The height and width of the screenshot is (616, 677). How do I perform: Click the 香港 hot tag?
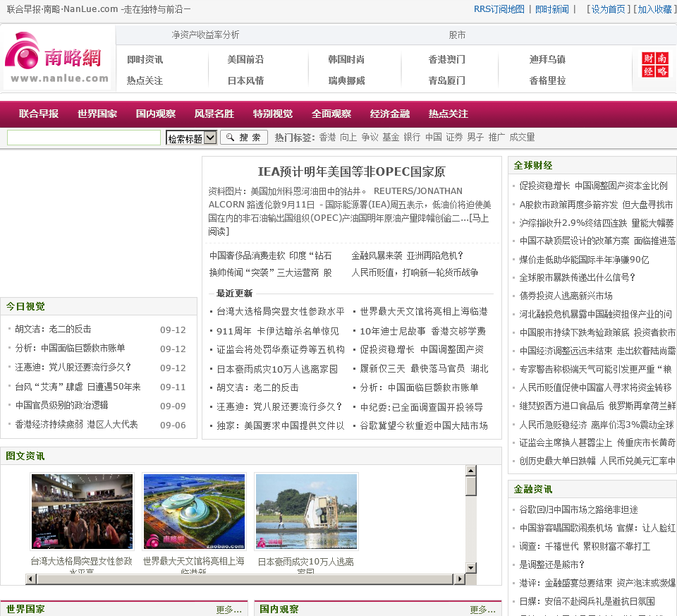(x=327, y=138)
